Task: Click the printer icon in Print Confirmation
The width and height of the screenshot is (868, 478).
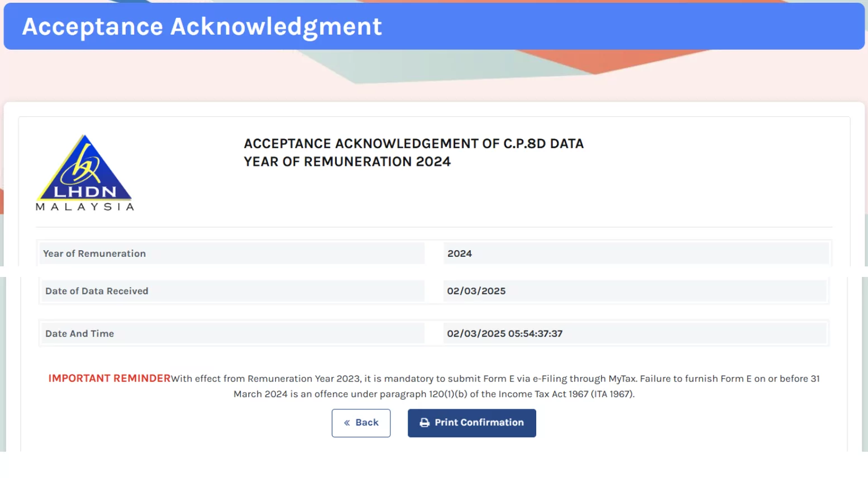Action: 425,423
